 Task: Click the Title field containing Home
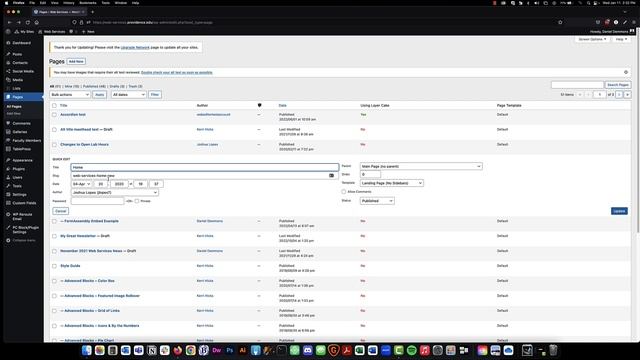pyautogui.click(x=204, y=167)
